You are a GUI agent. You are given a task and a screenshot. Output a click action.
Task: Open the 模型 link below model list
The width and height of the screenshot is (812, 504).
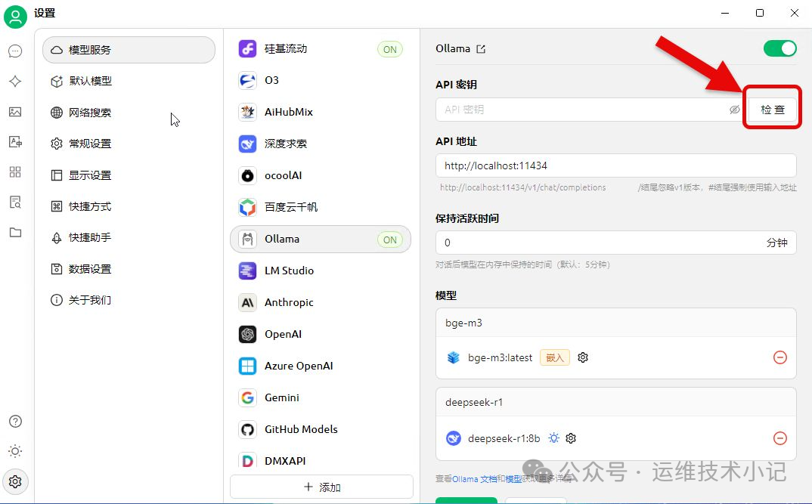click(513, 479)
